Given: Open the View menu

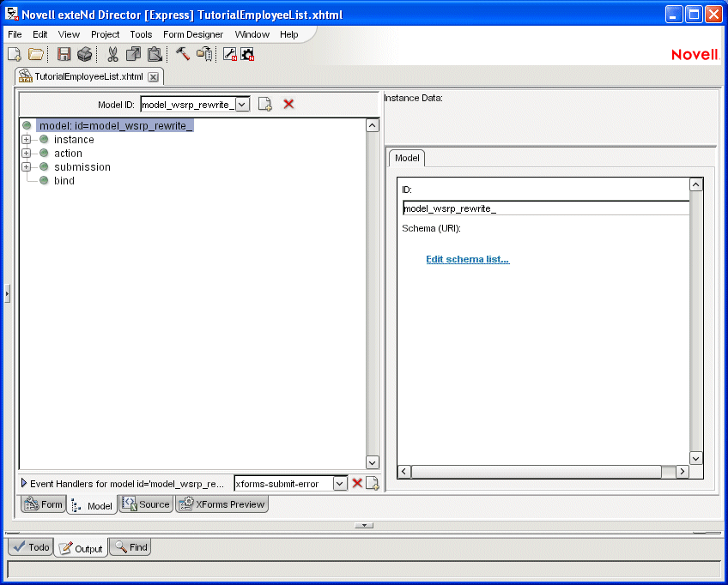Looking at the screenshot, I should click(x=69, y=34).
